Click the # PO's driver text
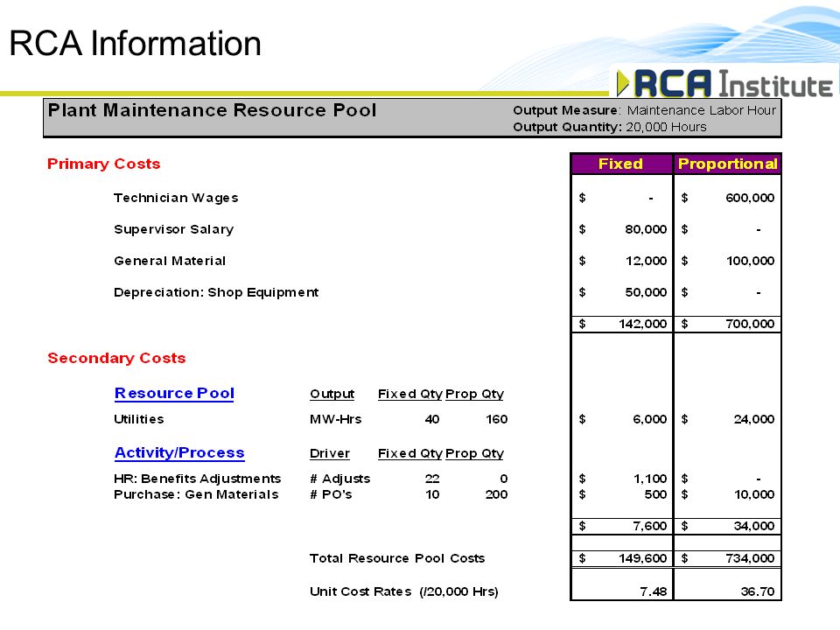 pos(331,494)
